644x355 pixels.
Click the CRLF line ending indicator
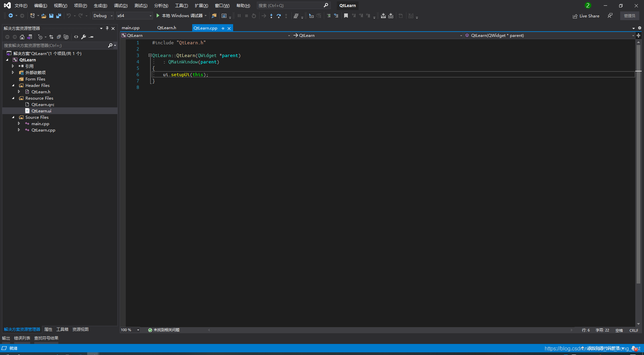pyautogui.click(x=634, y=330)
